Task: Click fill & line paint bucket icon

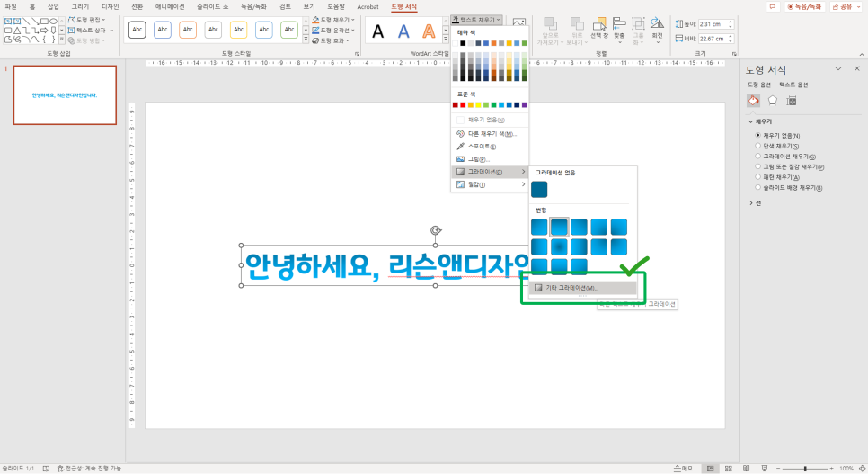Action: click(x=753, y=101)
